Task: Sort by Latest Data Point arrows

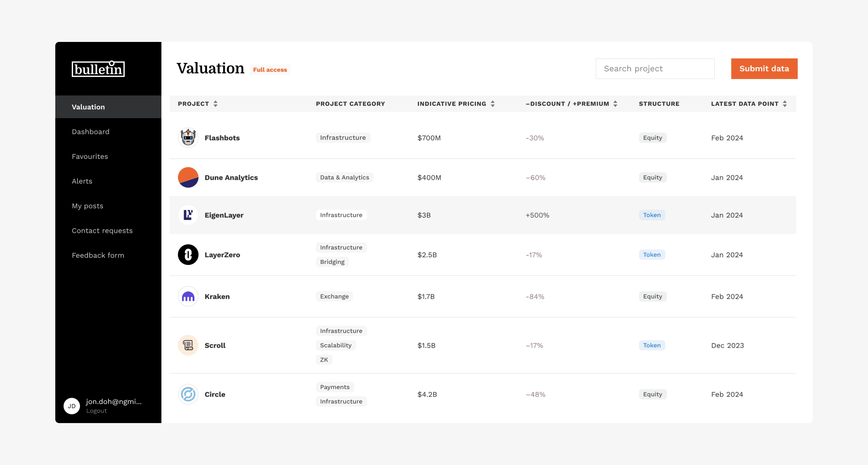Action: 785,104
